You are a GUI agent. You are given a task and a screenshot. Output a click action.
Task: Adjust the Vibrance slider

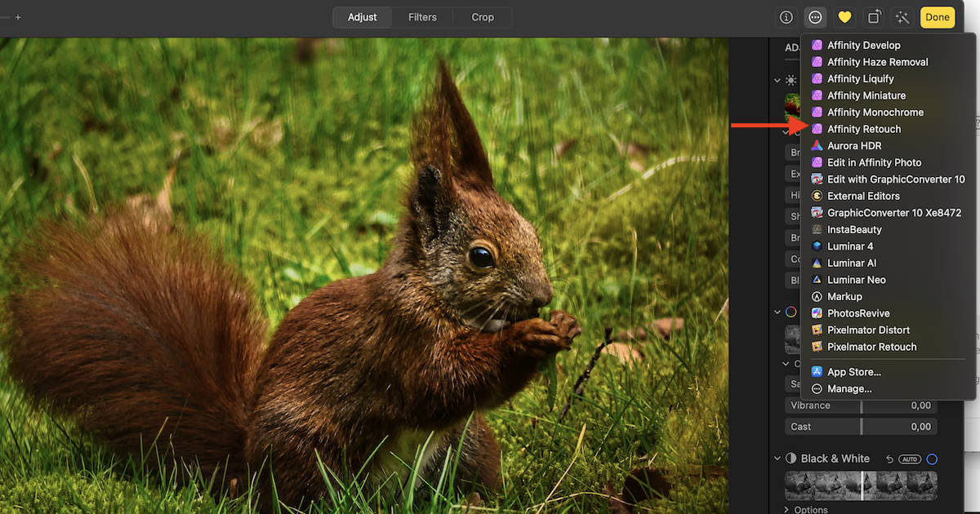pyautogui.click(x=861, y=405)
